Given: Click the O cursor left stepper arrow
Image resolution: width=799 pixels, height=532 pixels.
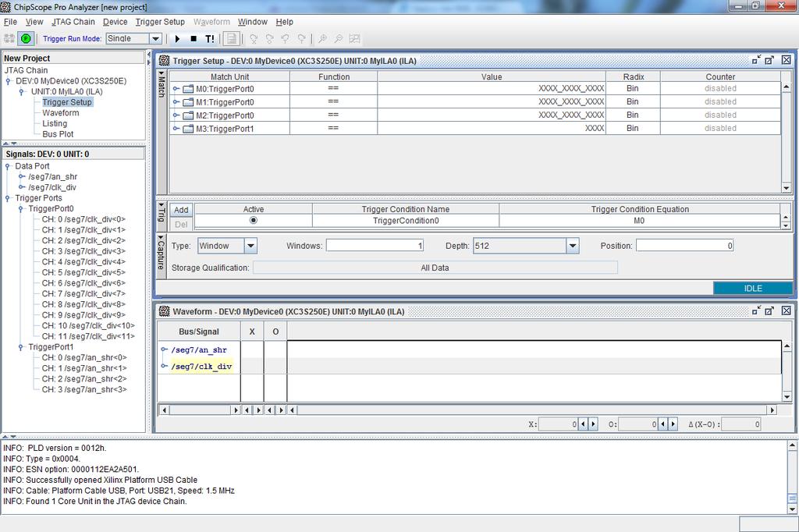Looking at the screenshot, I should click(x=662, y=424).
